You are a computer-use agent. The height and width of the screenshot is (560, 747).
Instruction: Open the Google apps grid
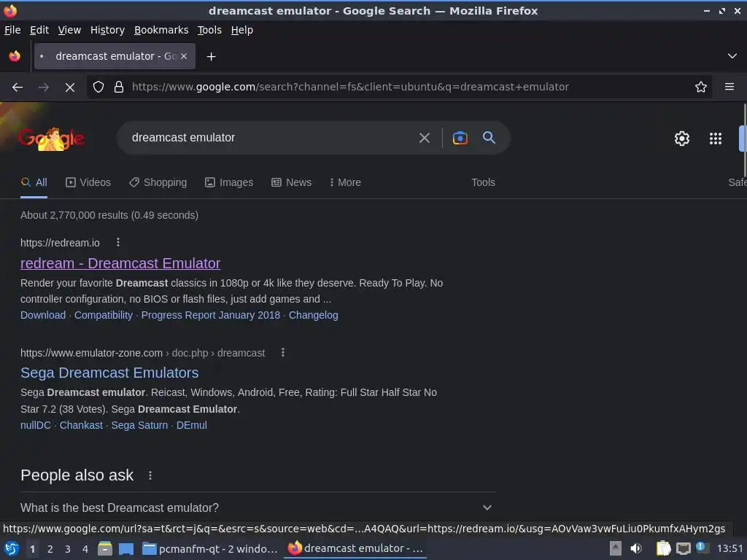(x=715, y=139)
